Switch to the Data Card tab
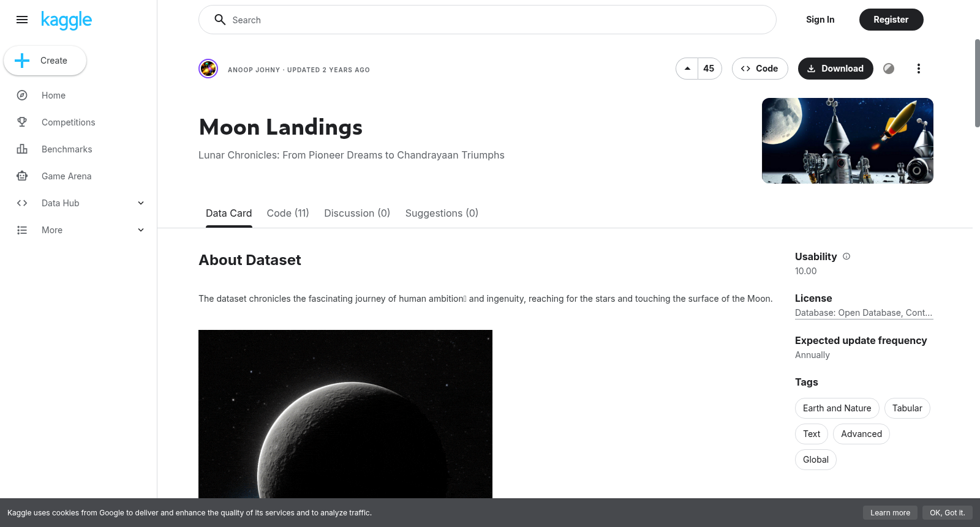 point(229,213)
